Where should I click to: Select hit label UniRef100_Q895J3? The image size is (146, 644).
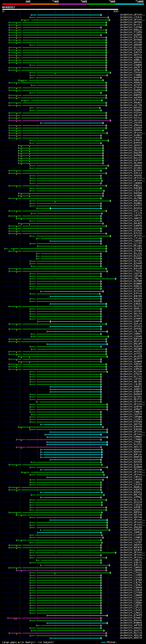pyautogui.click(x=131, y=309)
